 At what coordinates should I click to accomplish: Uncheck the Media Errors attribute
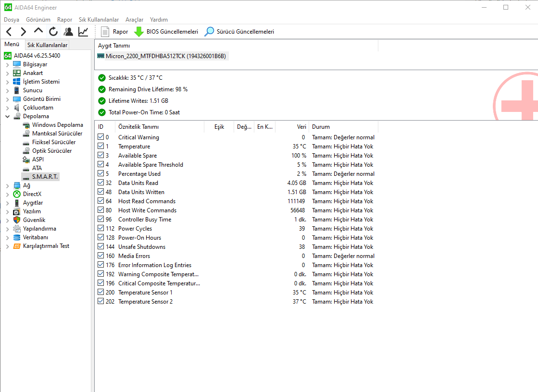(x=100, y=256)
